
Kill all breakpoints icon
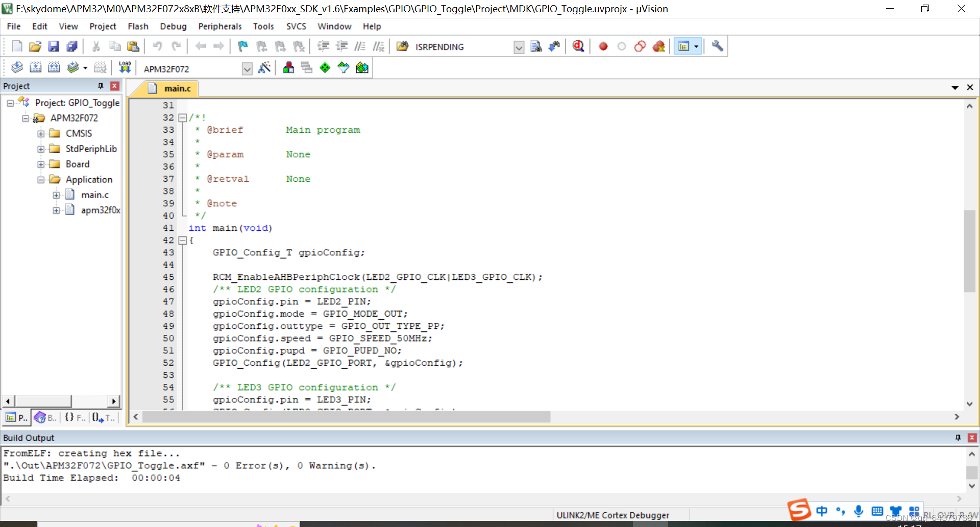click(x=659, y=46)
